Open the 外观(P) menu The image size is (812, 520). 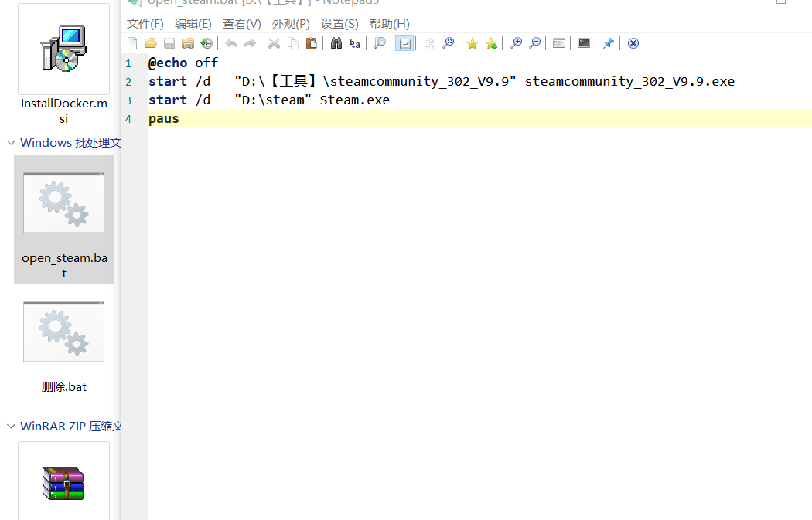[291, 24]
